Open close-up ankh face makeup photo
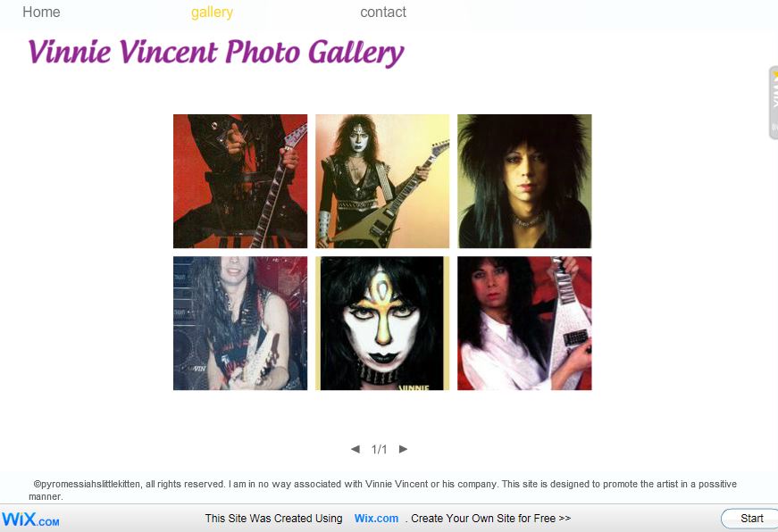 click(x=382, y=323)
